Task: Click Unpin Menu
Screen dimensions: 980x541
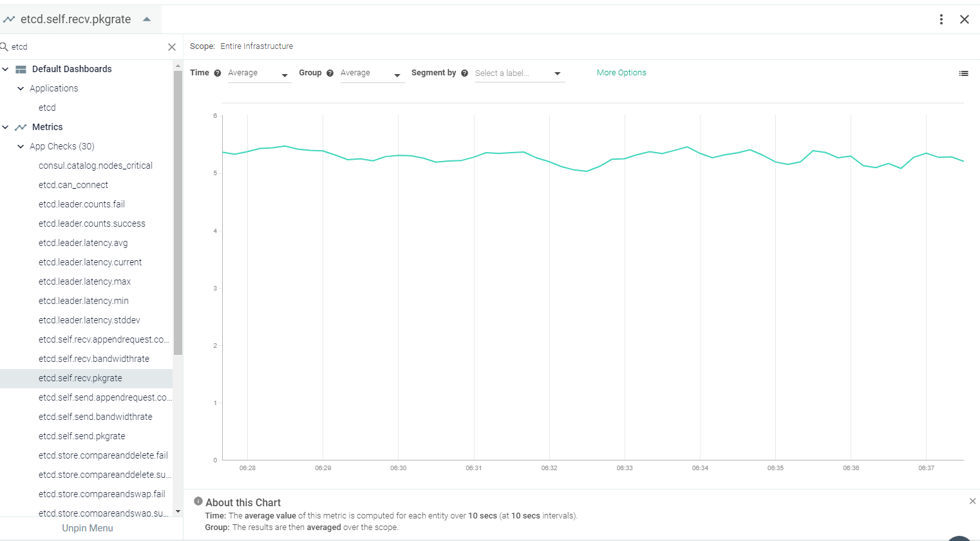Action: [x=88, y=528]
